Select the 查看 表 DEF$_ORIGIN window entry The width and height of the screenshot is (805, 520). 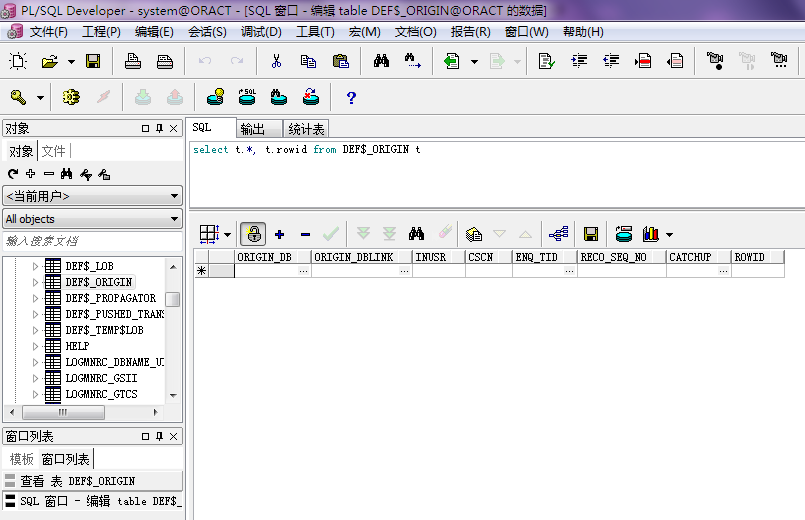92,481
